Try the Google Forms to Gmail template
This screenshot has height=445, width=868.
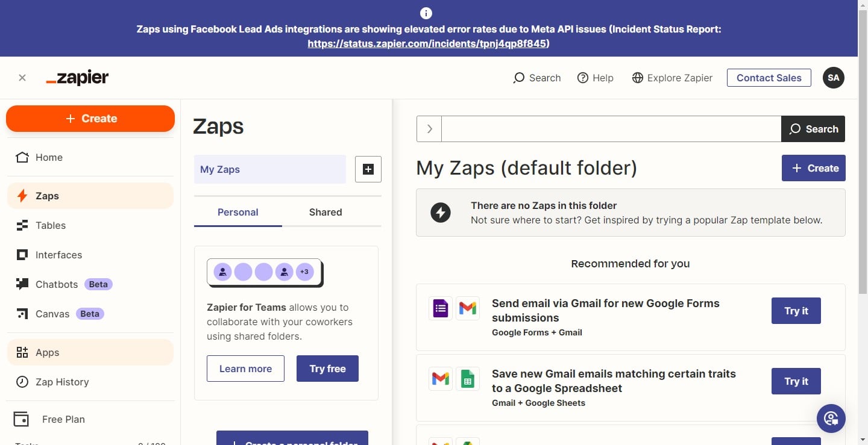[796, 311]
